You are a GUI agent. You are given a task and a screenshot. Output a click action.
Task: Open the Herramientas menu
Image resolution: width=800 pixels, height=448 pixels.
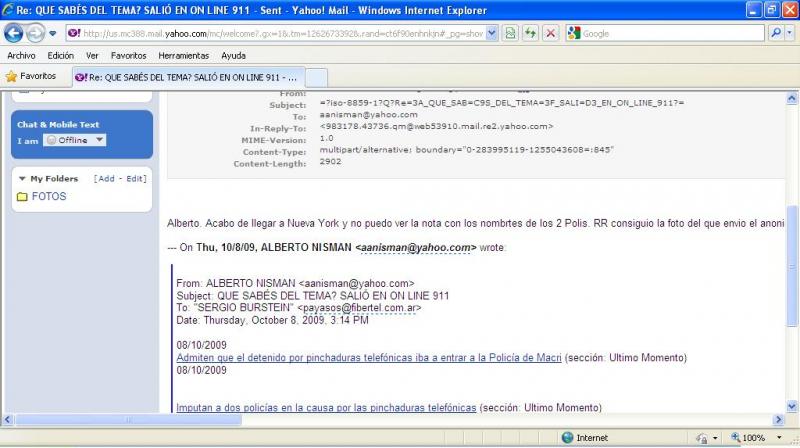point(183,56)
